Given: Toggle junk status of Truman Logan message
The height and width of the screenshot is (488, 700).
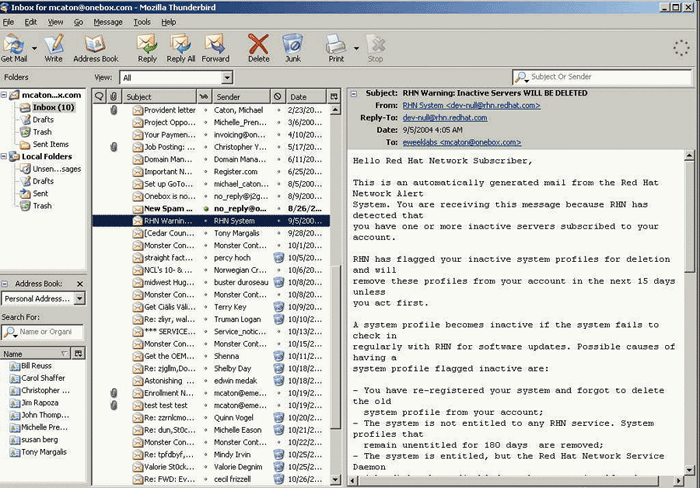Looking at the screenshot, I should pyautogui.click(x=279, y=319).
